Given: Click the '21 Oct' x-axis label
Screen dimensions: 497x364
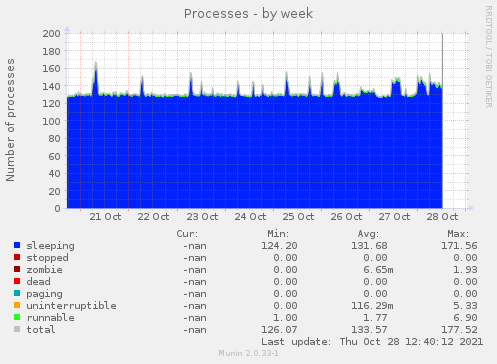Looking at the screenshot, I should click(x=105, y=217).
